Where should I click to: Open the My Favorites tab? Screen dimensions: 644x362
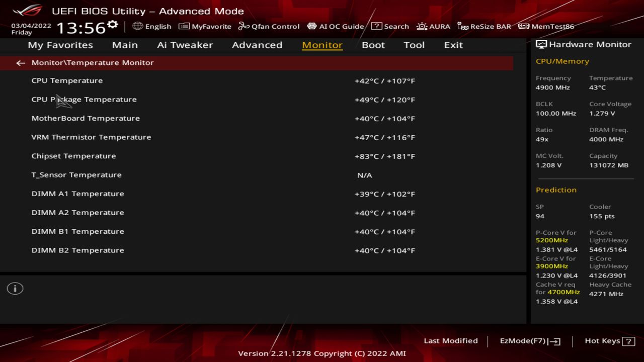click(60, 45)
